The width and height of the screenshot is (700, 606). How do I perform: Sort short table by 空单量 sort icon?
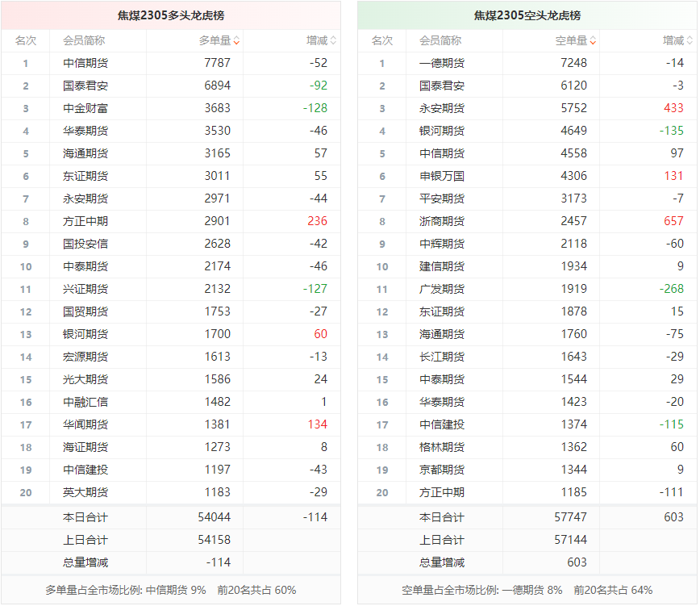[593, 41]
